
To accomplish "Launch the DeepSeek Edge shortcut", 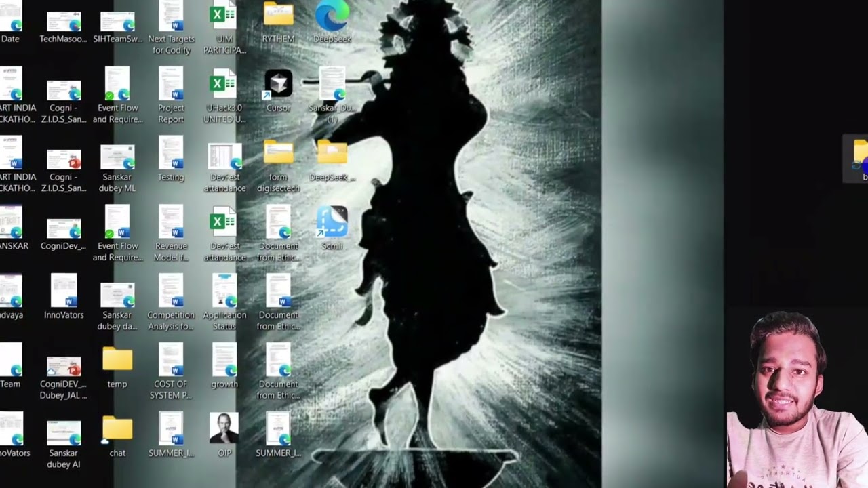I will click(332, 16).
